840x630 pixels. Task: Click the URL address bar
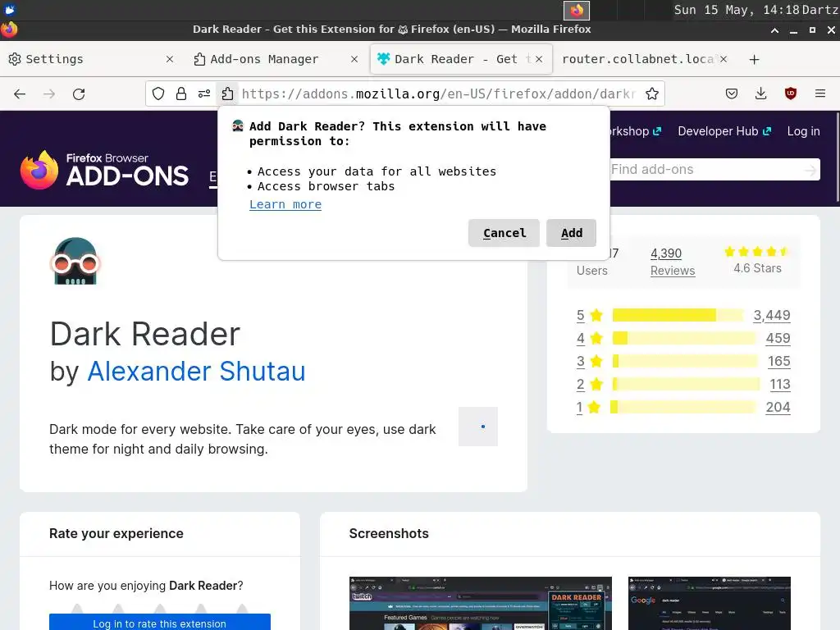[x=438, y=94]
